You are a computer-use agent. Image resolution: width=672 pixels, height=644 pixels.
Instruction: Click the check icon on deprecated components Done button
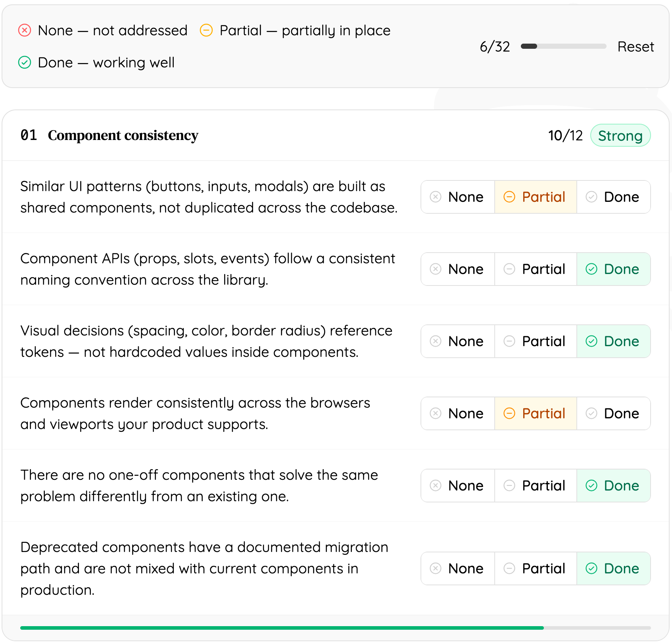[x=591, y=569]
